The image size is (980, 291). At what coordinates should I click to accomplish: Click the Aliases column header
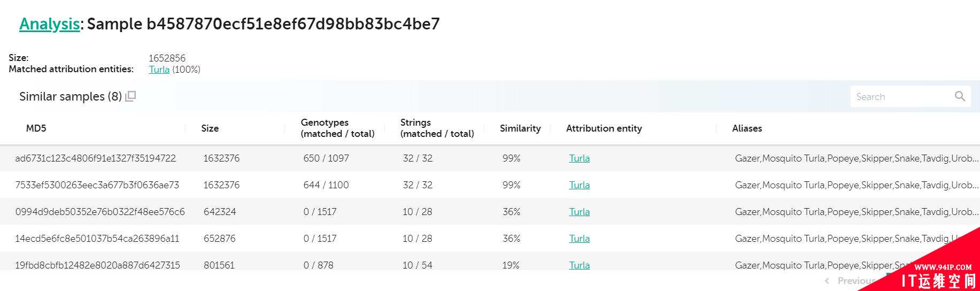tap(747, 128)
